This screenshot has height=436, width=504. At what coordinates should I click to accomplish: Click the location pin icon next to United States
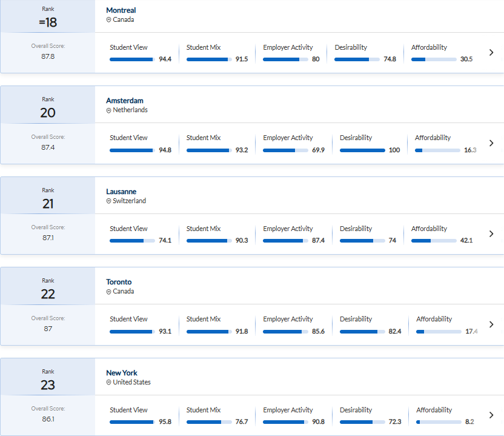pyautogui.click(x=109, y=383)
